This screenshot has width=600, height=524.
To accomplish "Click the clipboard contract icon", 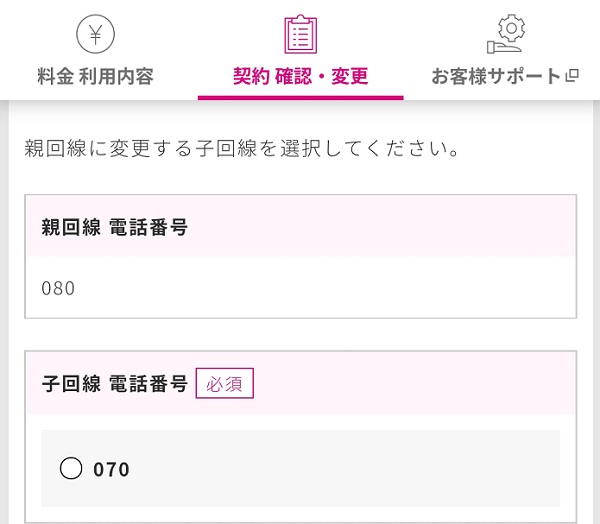I will 301,34.
